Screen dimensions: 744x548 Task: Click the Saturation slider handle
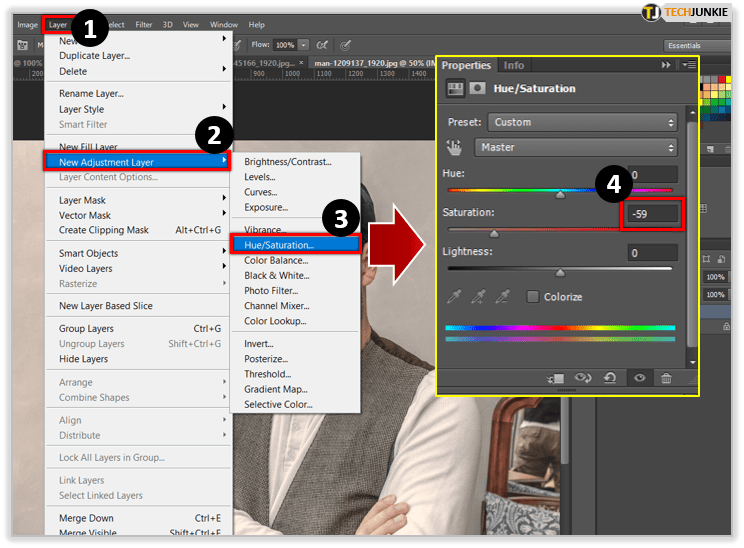(494, 233)
